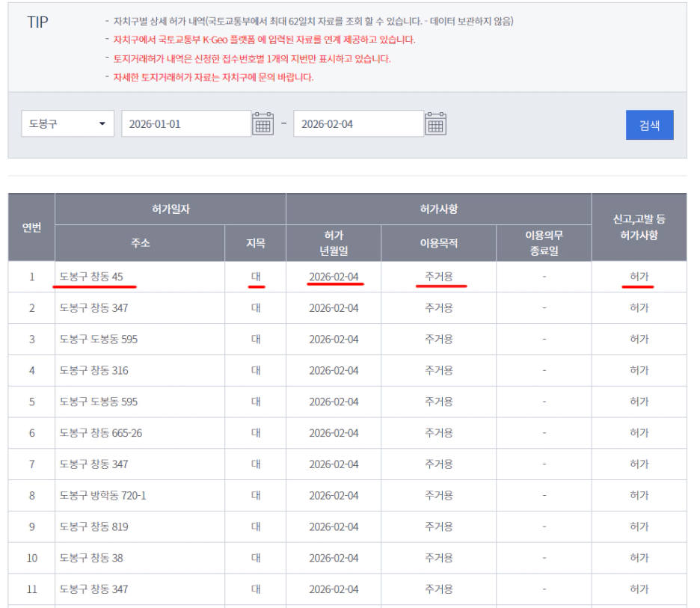Click the 이용의무 종료일 column header
The width and height of the screenshot is (700, 608).
[x=544, y=243]
